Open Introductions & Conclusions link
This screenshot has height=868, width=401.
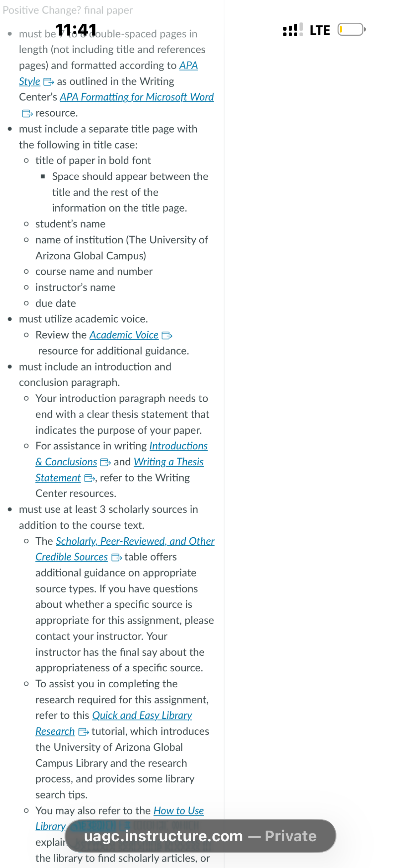click(x=178, y=446)
